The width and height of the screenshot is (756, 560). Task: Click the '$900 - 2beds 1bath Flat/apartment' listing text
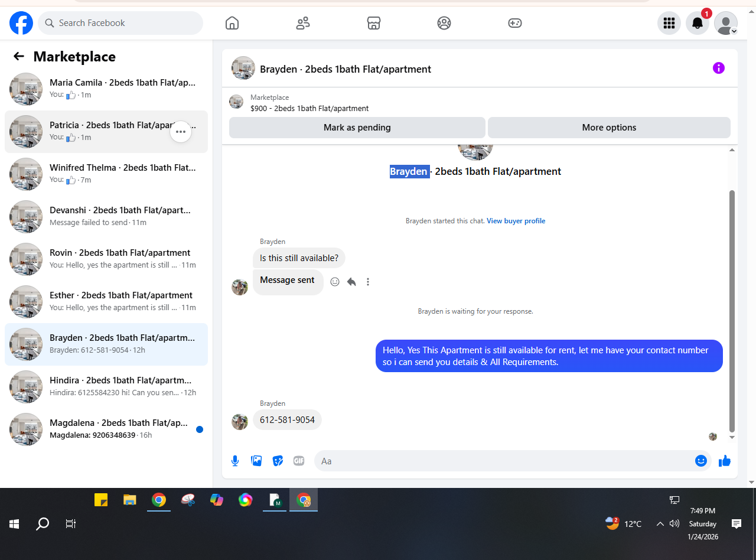309,108
